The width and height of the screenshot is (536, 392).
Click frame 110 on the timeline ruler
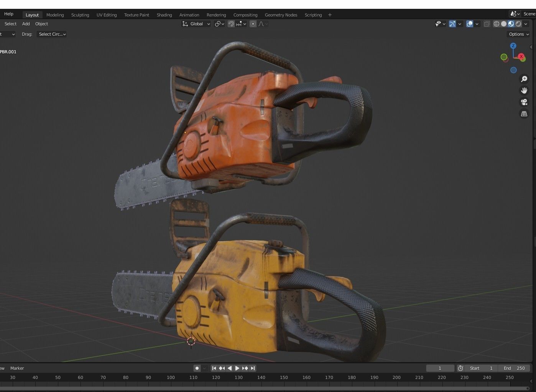[193, 377]
